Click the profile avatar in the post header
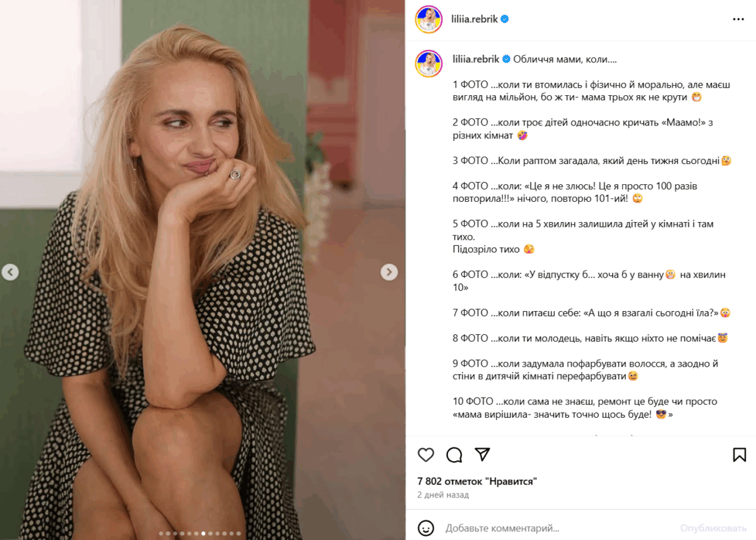756x540 pixels. [x=428, y=20]
